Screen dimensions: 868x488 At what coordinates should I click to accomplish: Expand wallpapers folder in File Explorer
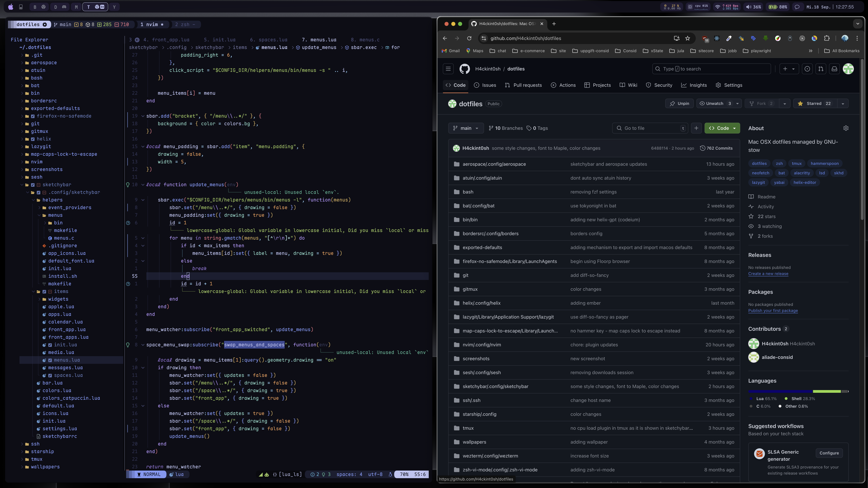(x=22, y=467)
